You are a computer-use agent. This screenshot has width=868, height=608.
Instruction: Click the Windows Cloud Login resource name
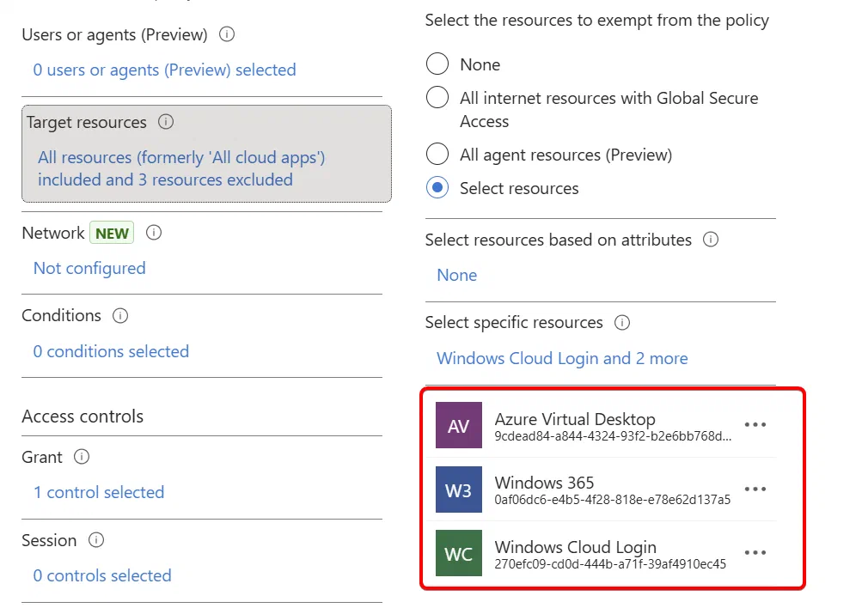click(x=575, y=546)
